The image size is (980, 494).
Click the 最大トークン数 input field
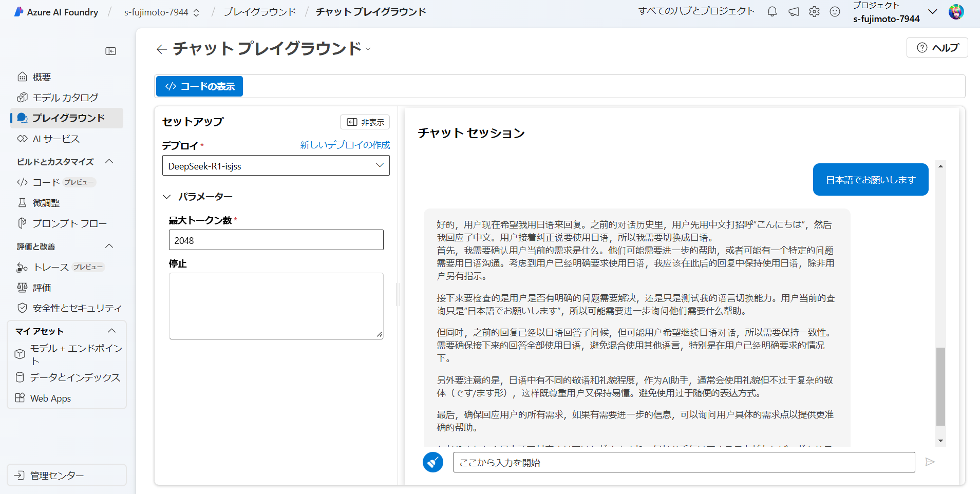pos(276,240)
